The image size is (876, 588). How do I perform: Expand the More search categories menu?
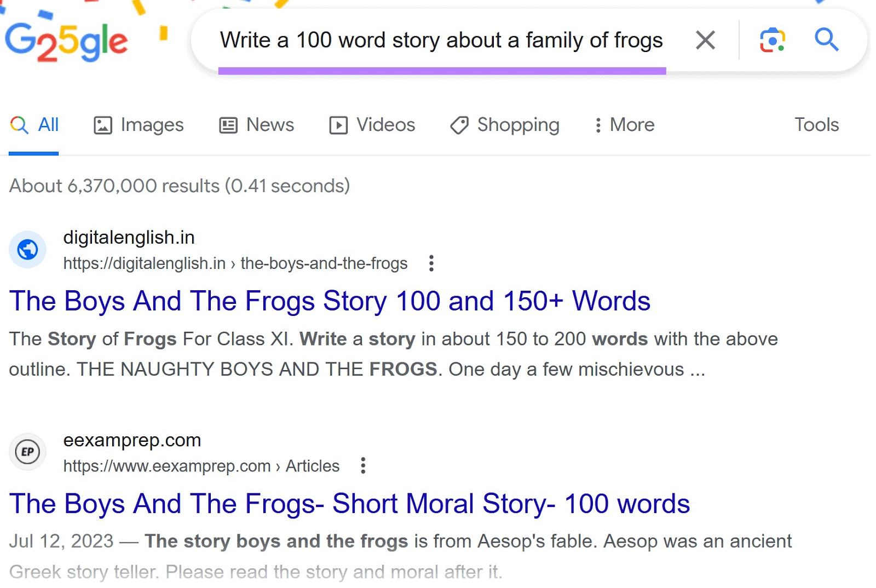[x=624, y=125]
